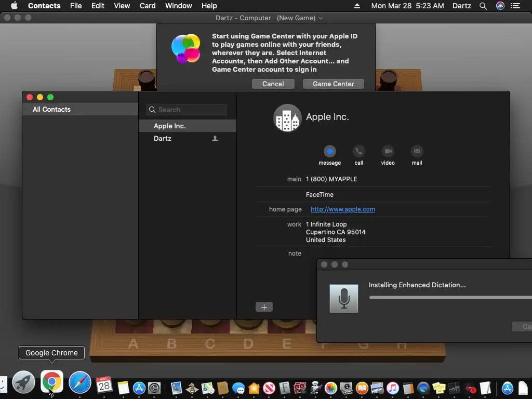Screen dimensions: 532x399
Task: Open Books from the dock
Action: 362,388
